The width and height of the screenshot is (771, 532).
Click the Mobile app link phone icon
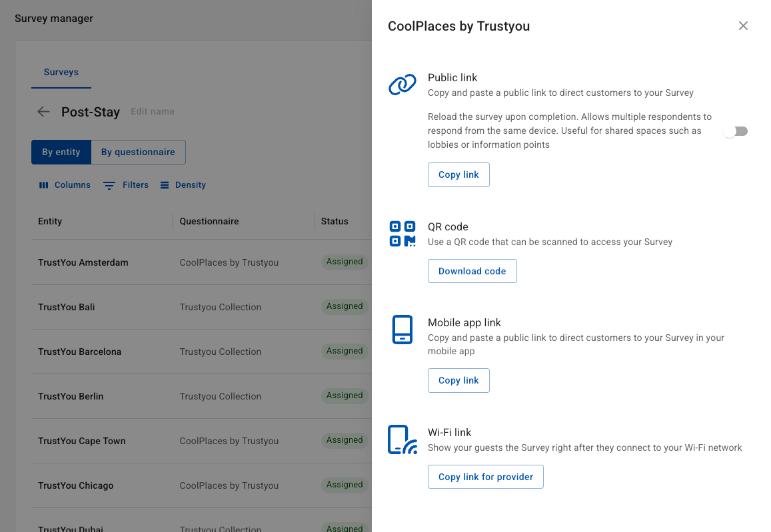click(402, 330)
